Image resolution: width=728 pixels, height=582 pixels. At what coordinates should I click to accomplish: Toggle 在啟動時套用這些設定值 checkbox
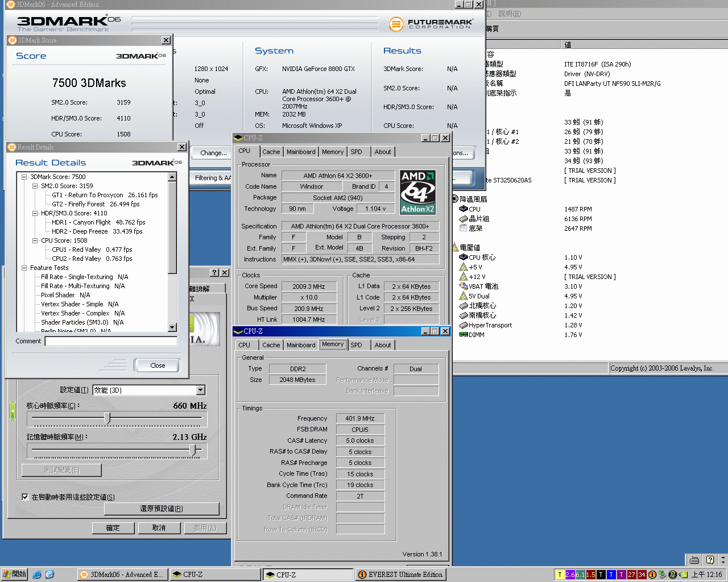(x=25, y=497)
